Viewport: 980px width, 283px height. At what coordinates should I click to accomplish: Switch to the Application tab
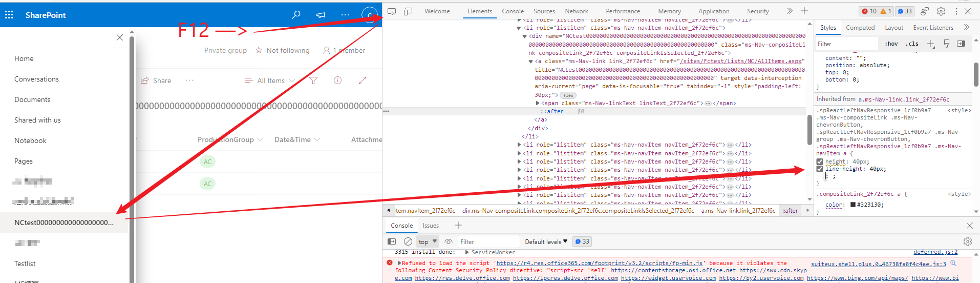click(714, 11)
